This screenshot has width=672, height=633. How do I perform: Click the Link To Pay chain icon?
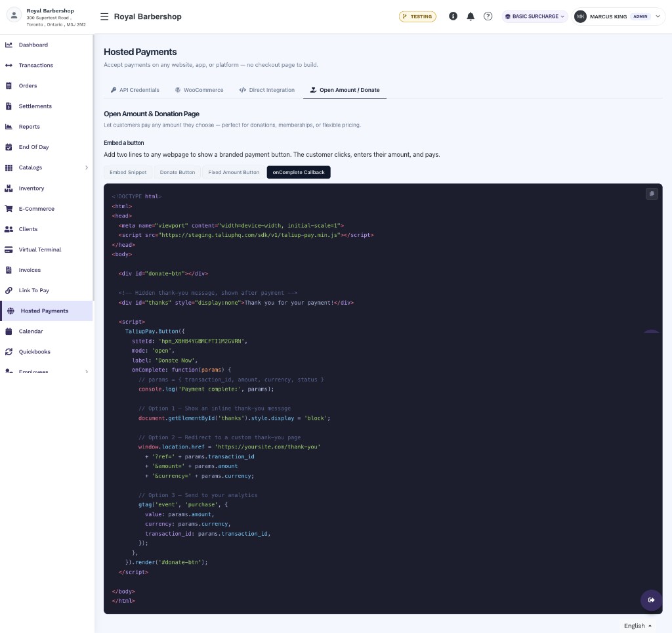point(9,290)
